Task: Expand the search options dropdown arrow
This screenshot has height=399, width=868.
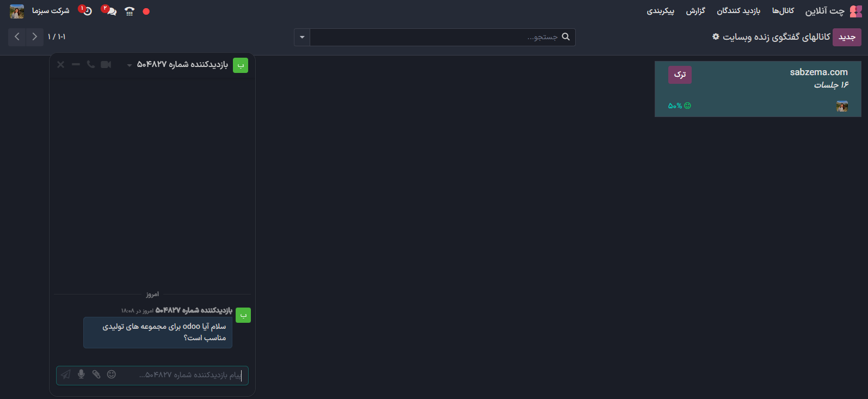Action: [x=302, y=37]
